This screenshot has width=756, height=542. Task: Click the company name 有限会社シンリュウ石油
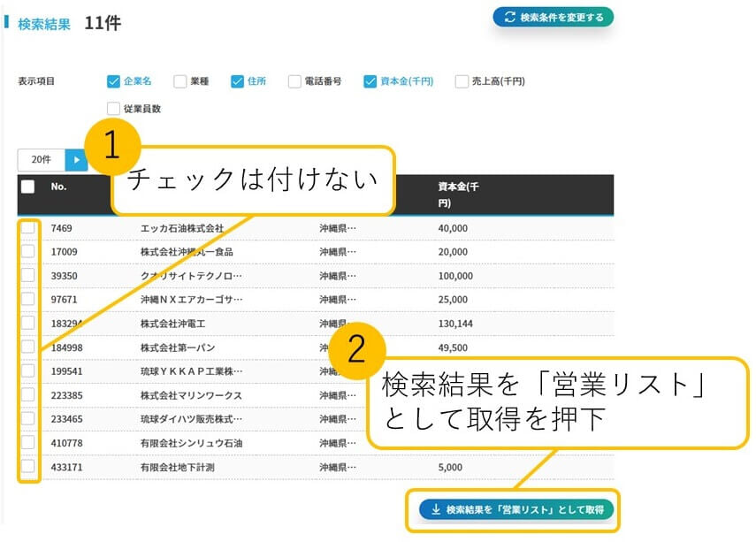[191, 443]
